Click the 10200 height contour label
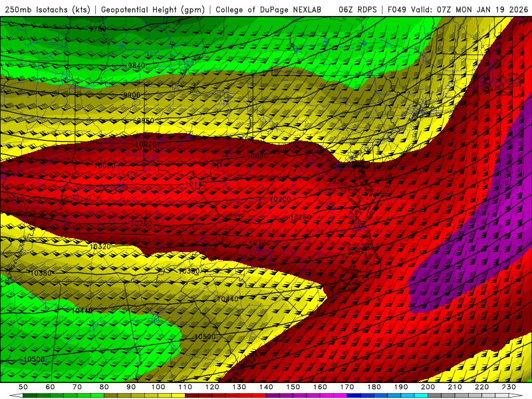This screenshot has height=399, width=532. 280,199
